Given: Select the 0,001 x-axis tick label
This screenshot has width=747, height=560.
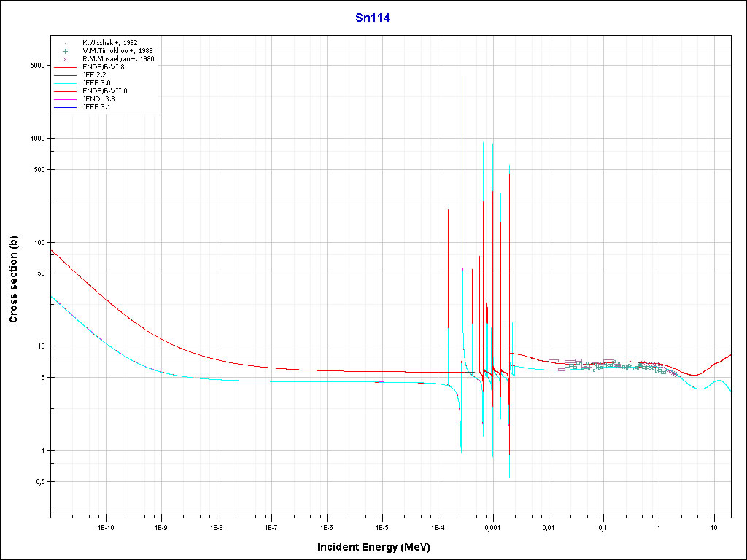Looking at the screenshot, I should tap(492, 526).
